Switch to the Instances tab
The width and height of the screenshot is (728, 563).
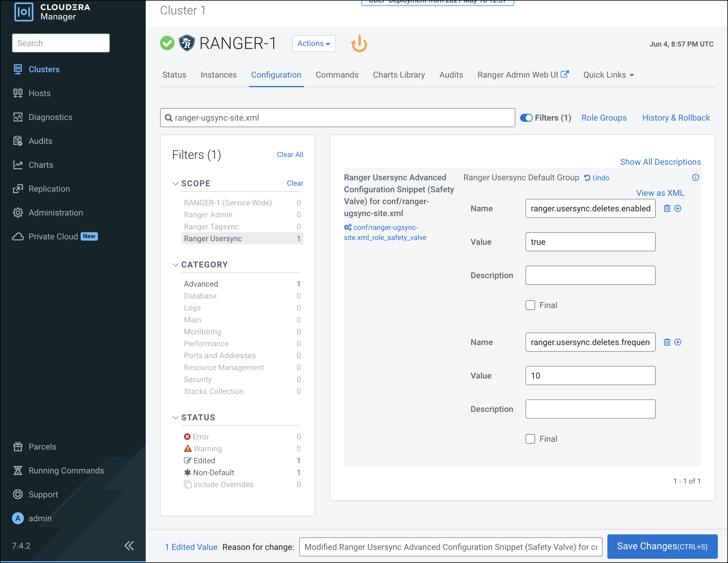click(x=218, y=75)
